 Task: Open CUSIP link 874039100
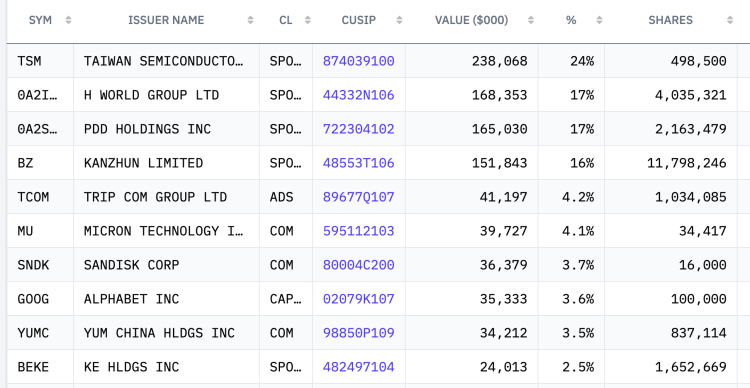click(x=359, y=61)
